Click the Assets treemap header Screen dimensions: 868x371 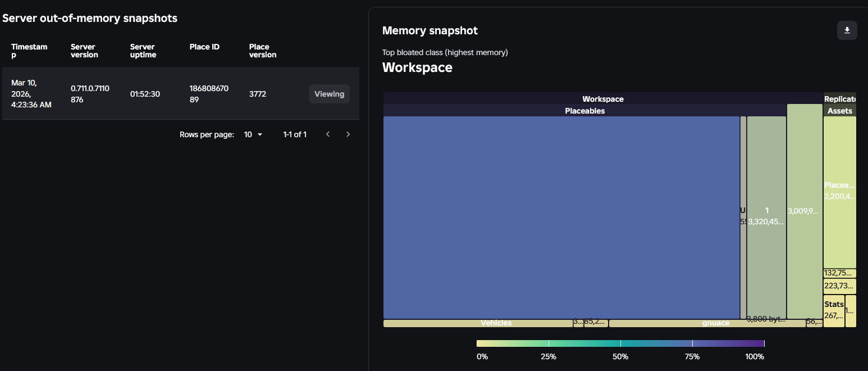[x=840, y=111]
